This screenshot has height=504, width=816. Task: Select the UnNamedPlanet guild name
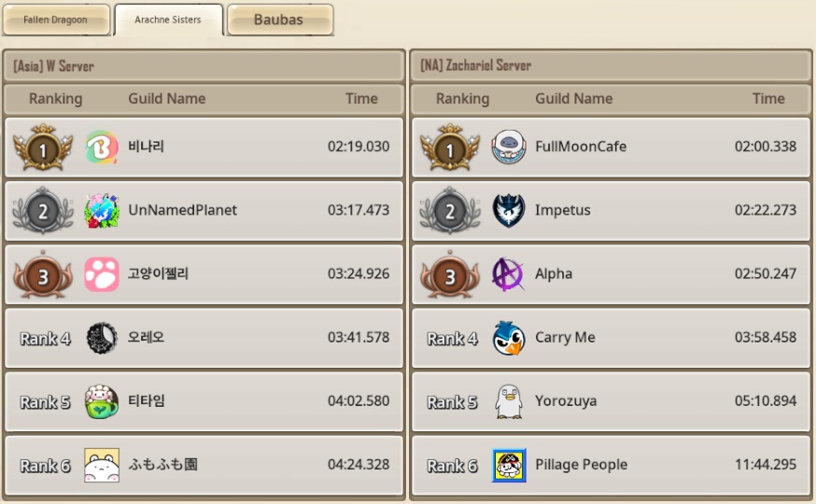point(183,210)
